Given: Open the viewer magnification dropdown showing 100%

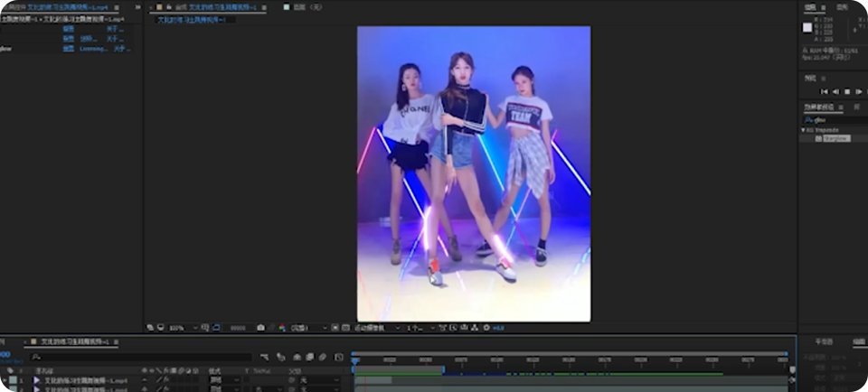Looking at the screenshot, I should click(x=184, y=328).
